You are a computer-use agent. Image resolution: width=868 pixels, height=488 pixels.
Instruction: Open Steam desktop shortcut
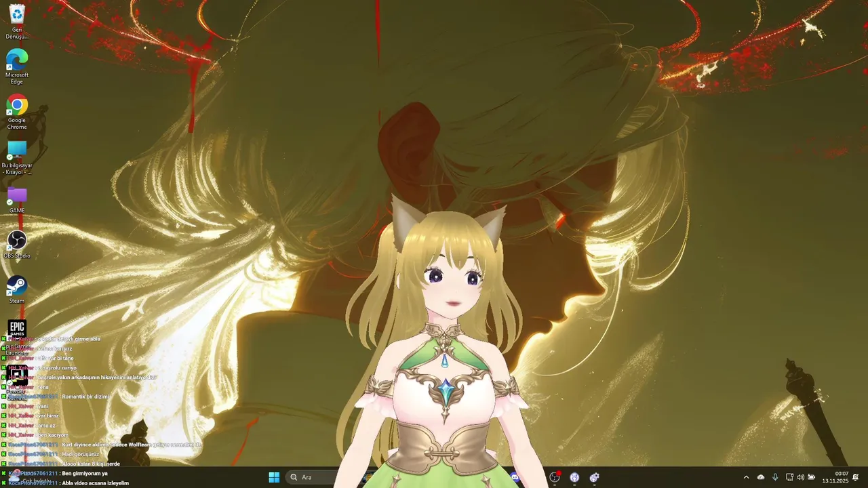tap(17, 289)
